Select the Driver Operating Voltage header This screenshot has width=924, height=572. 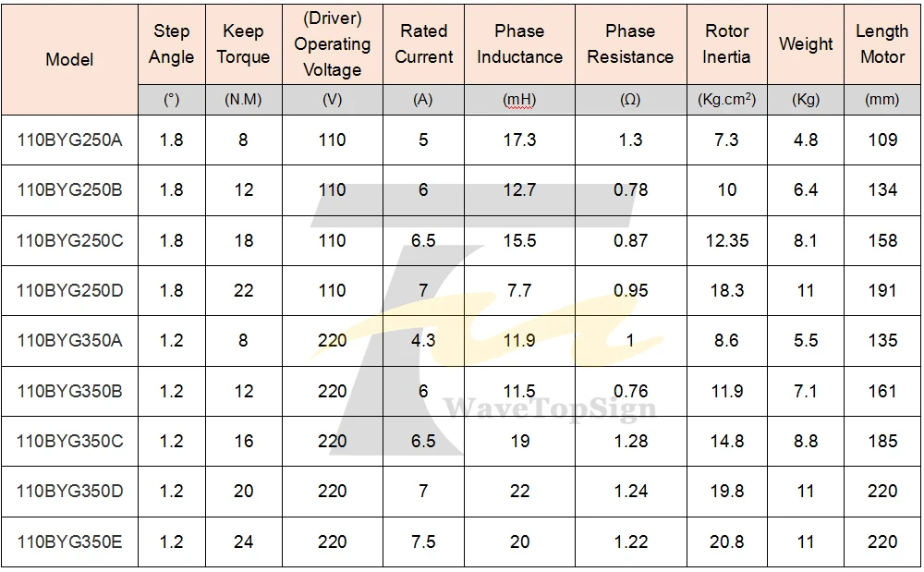click(333, 44)
